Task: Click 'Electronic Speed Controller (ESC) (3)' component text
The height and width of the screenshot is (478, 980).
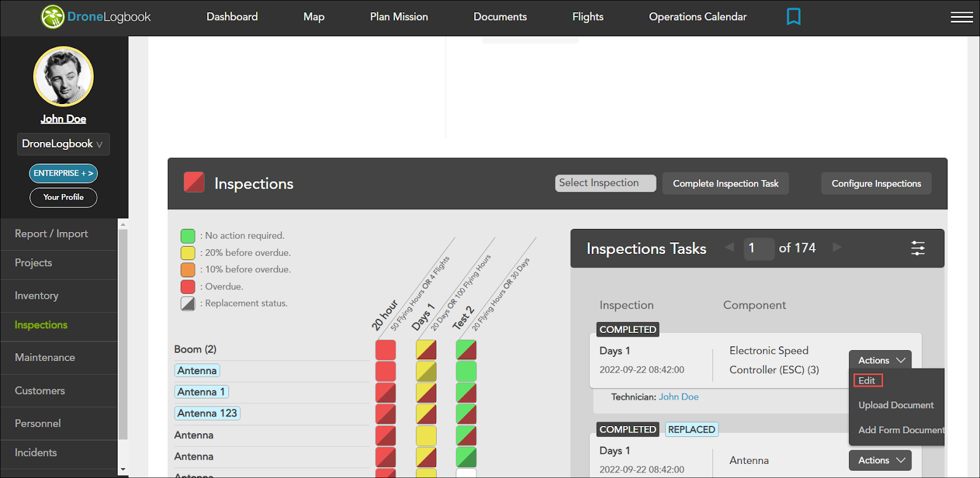Action: point(774,360)
